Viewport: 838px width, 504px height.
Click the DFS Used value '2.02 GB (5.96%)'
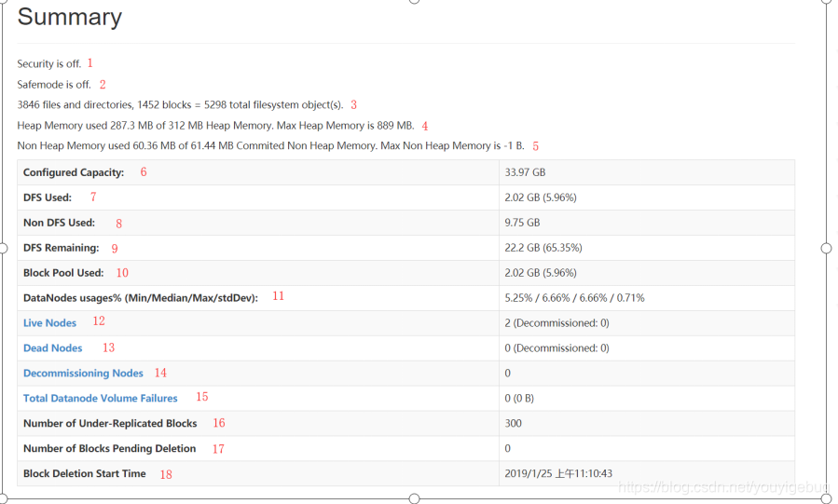pyautogui.click(x=541, y=198)
